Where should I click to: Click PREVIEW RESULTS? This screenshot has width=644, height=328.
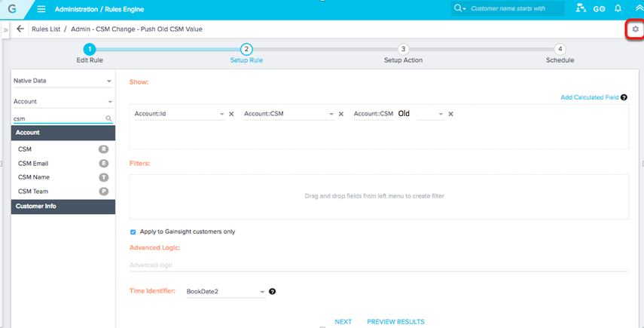[395, 322]
